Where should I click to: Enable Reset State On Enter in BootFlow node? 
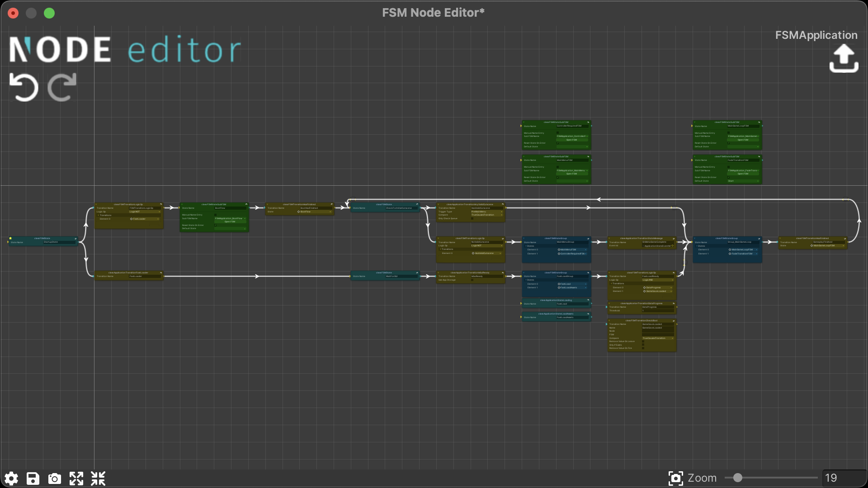216,225
